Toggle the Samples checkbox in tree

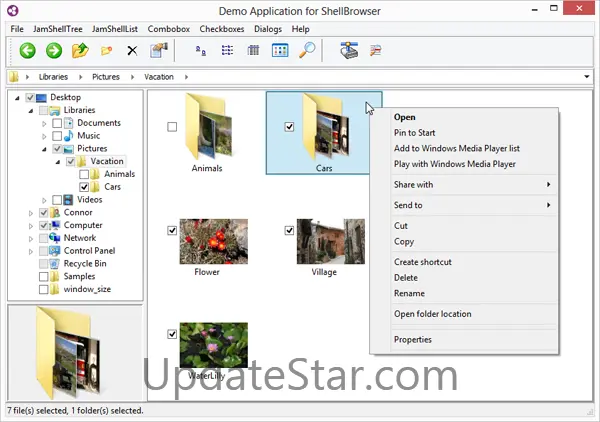point(44,276)
